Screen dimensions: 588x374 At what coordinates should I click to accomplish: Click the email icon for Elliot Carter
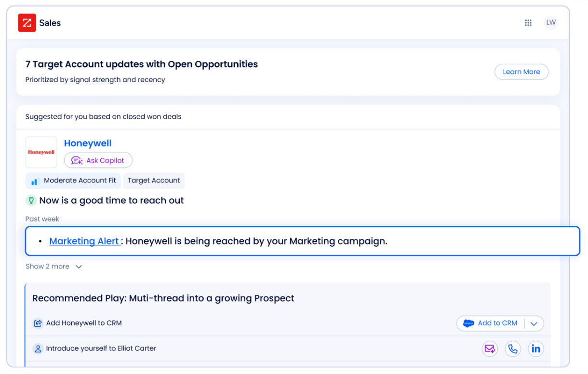point(490,349)
